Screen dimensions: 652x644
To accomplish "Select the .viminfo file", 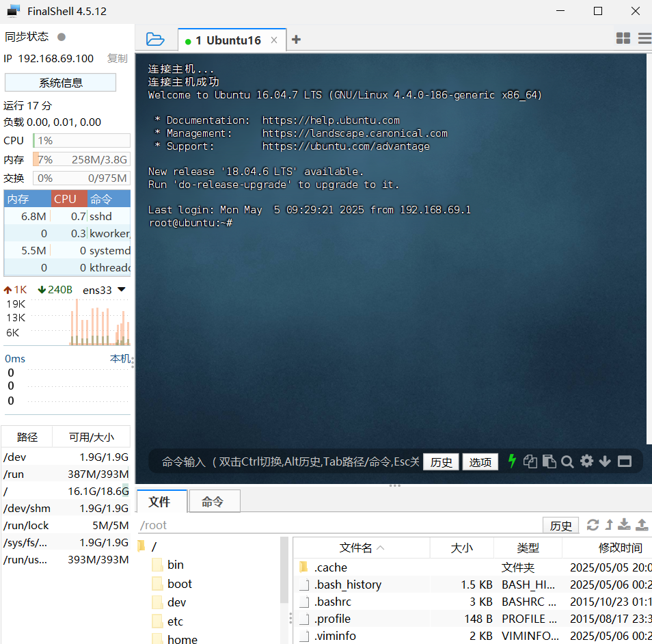I will (473, 636).
